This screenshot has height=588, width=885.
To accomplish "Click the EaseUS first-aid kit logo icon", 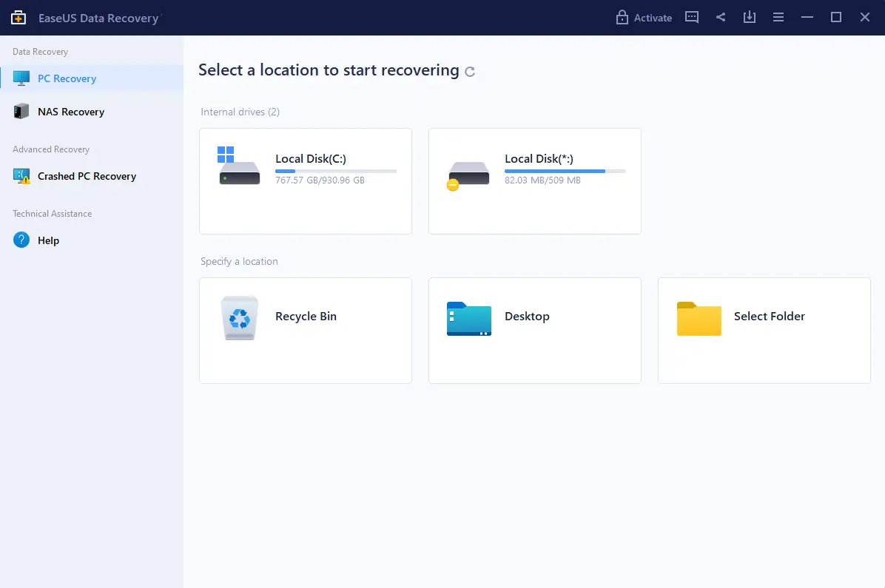I will coord(18,18).
